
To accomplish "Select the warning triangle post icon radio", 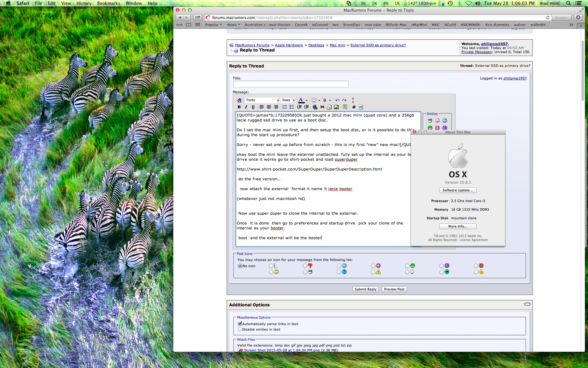I will tap(373, 272).
